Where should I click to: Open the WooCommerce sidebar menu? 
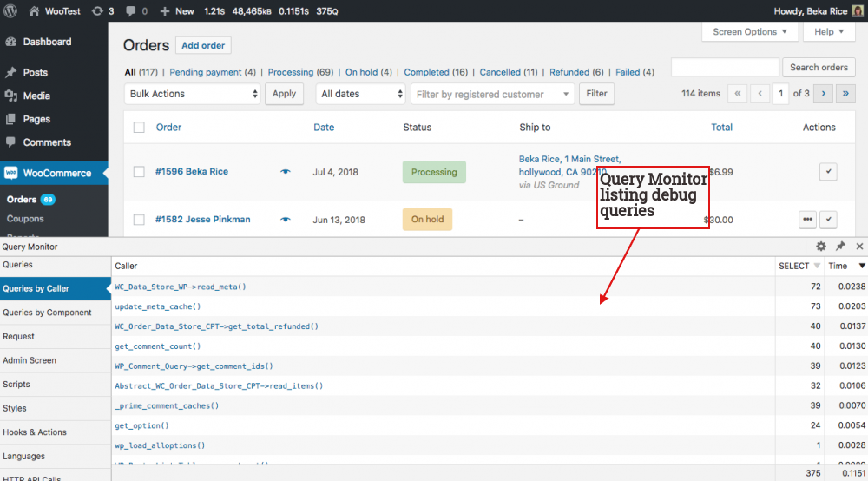(x=54, y=174)
